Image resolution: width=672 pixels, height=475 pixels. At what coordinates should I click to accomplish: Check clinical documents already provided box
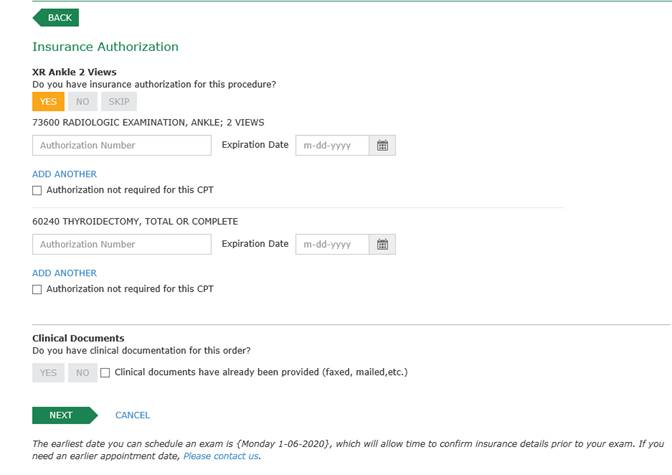(105, 373)
